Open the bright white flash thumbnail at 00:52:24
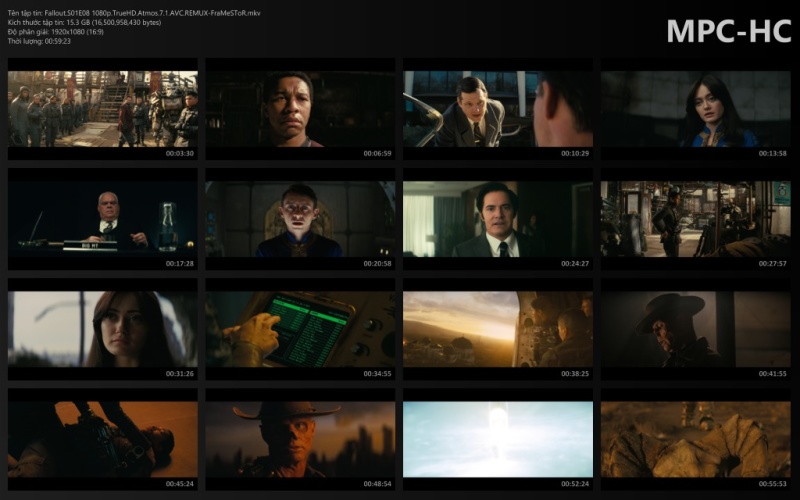800x500 pixels. click(498, 439)
